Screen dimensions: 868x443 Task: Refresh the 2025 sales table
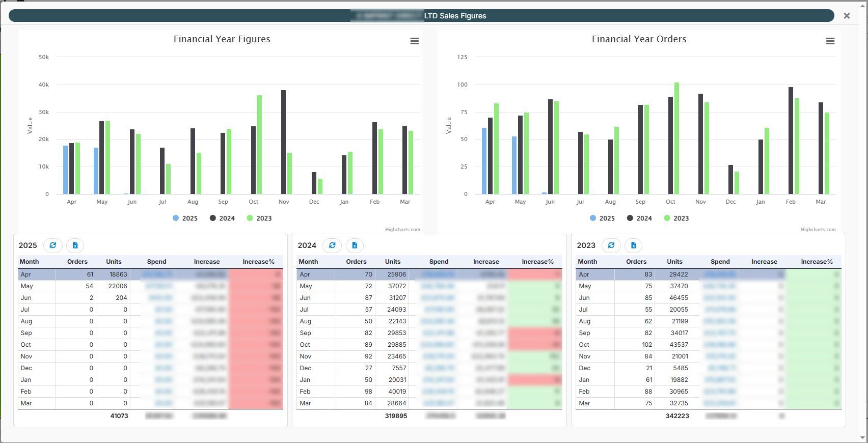click(53, 245)
